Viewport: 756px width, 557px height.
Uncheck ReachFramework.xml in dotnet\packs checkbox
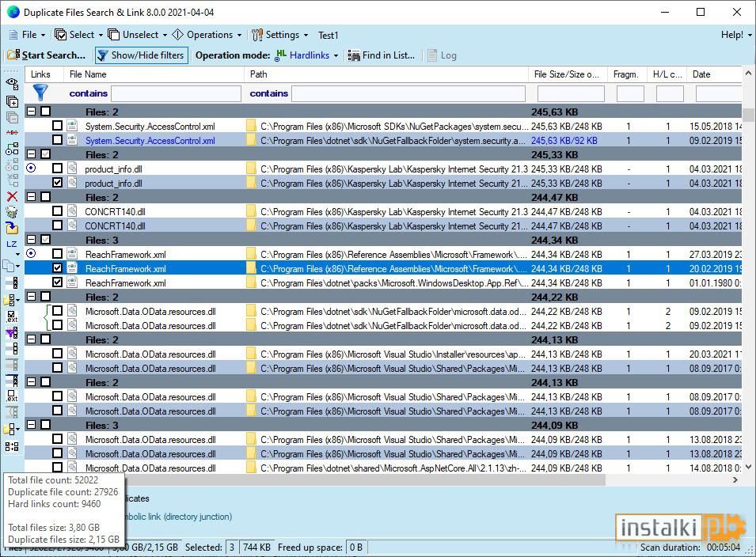tap(57, 282)
